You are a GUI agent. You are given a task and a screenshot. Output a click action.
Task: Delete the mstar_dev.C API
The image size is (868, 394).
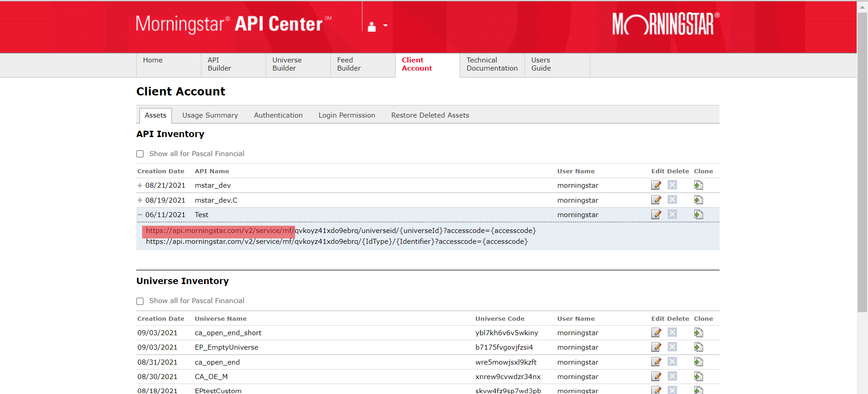click(x=672, y=199)
